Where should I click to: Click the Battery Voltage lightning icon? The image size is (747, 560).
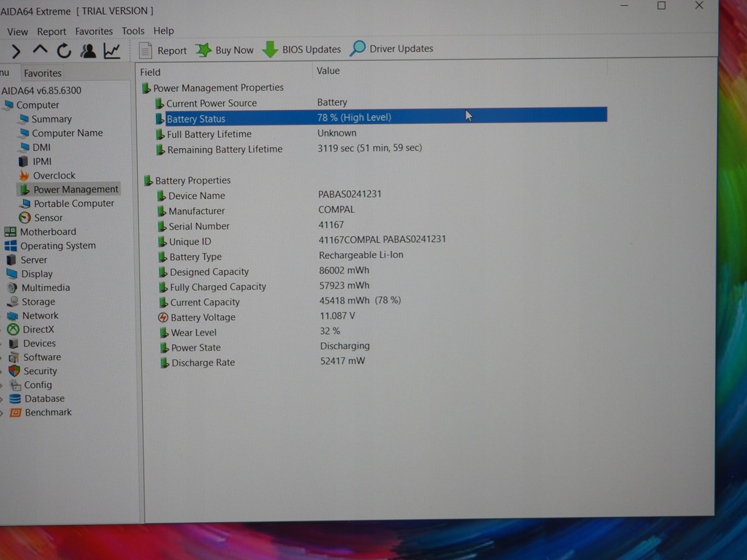[163, 317]
